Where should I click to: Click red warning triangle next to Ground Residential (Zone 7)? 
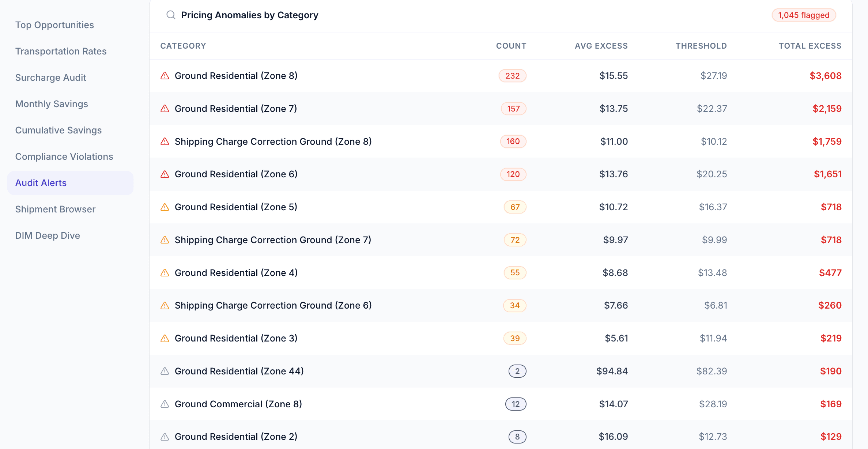coord(165,109)
